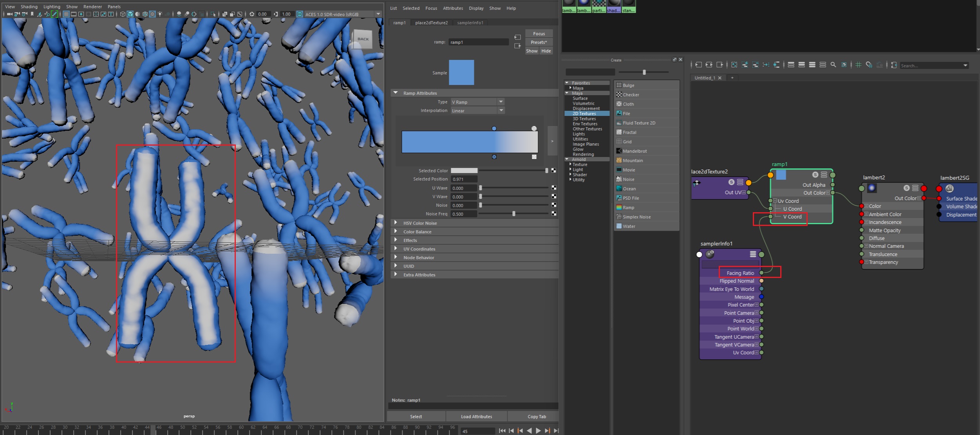Toggle use all lights bulb icon

pos(160,14)
